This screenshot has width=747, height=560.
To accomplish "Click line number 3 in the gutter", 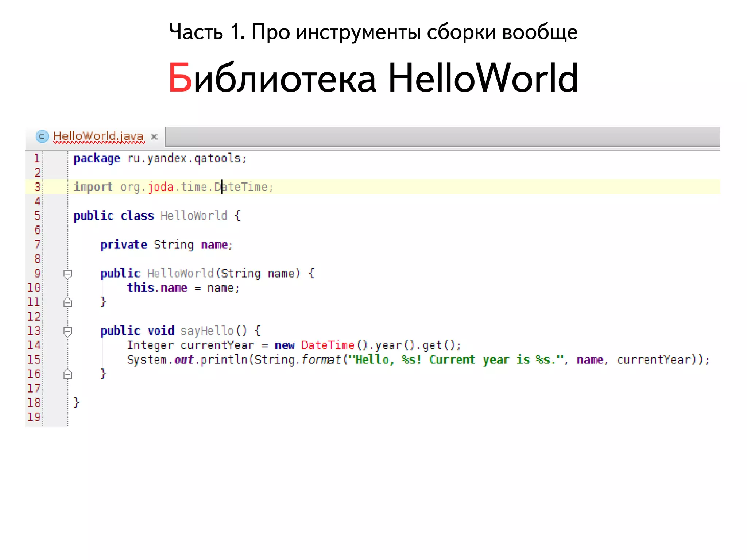I will (x=37, y=187).
